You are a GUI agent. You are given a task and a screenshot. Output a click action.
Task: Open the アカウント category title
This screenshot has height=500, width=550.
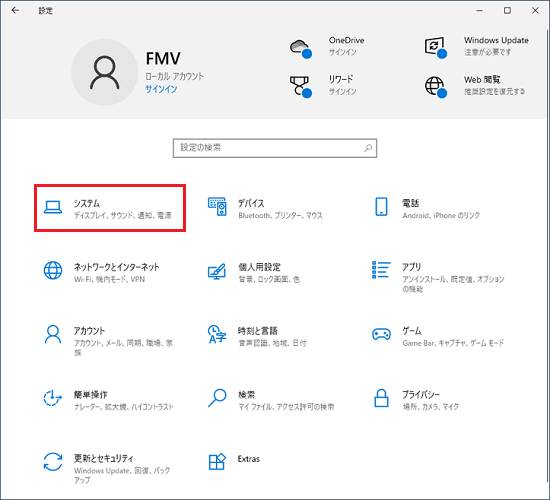(89, 331)
